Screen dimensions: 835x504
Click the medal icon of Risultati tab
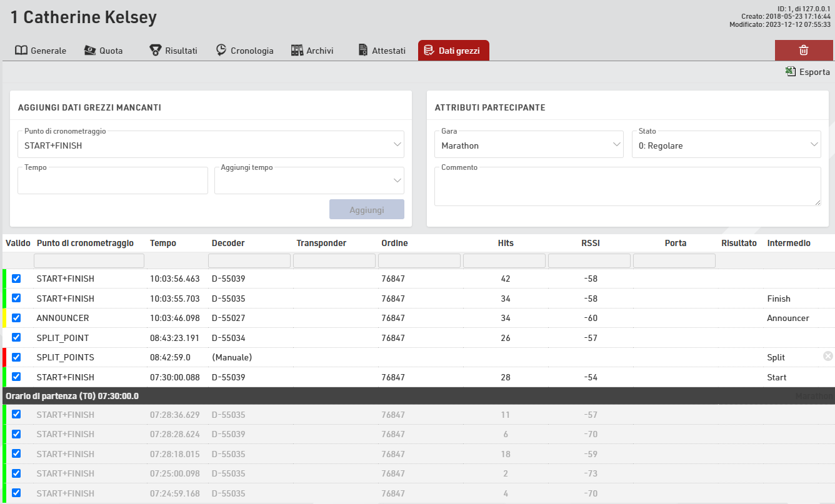pyautogui.click(x=155, y=51)
